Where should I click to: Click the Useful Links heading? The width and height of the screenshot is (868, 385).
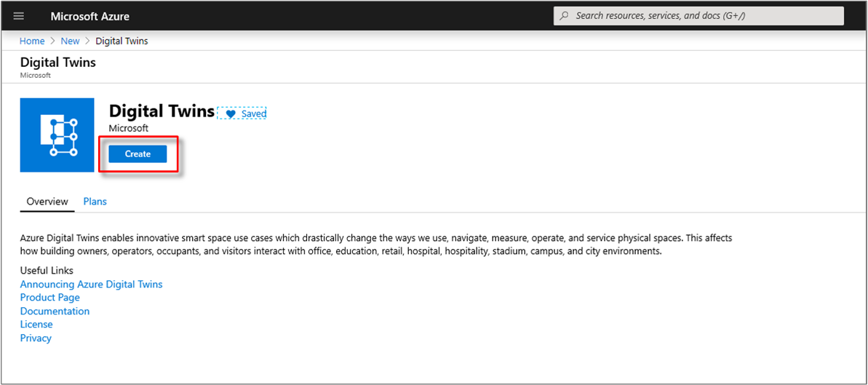pyautogui.click(x=47, y=271)
